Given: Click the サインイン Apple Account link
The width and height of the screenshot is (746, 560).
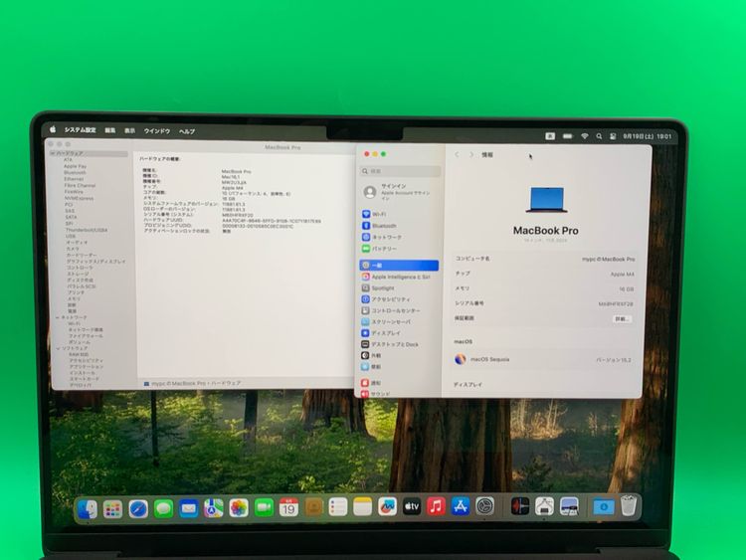Looking at the screenshot, I should 394,186.
